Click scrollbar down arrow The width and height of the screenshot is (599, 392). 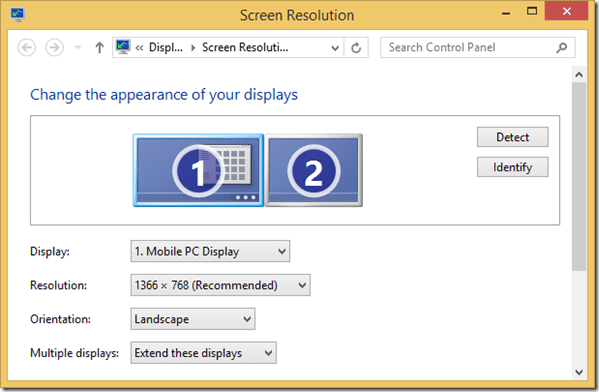pos(579,372)
